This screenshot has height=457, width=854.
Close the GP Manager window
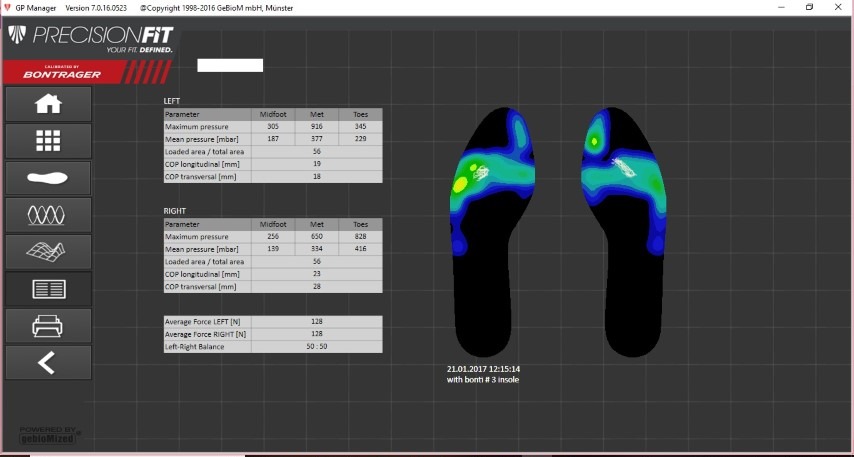coord(838,7)
